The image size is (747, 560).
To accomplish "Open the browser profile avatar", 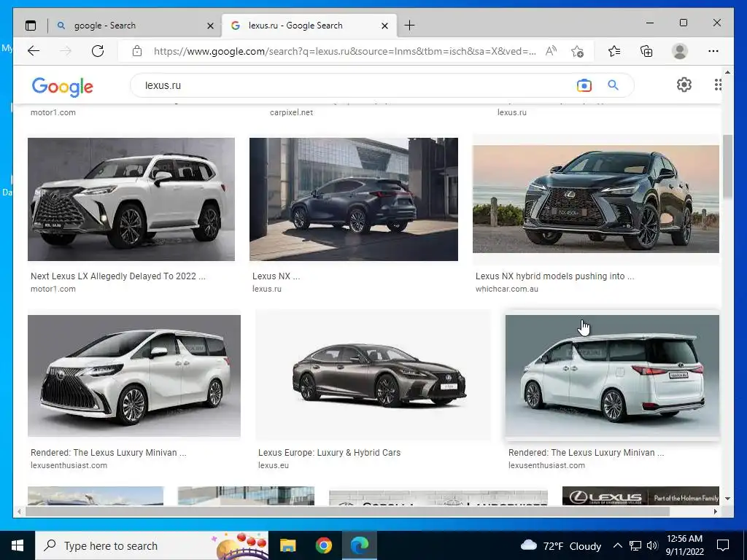I will pos(680,51).
